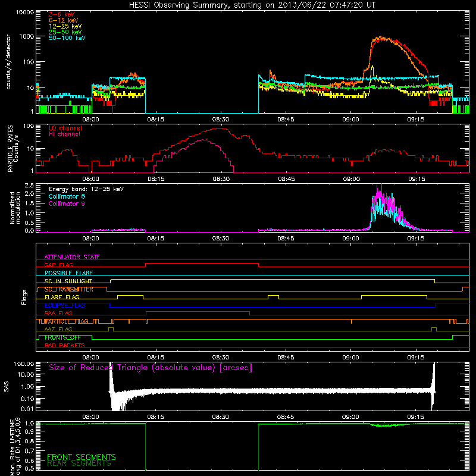
Task: Select the 6-12 keV legend label
Action: coord(64,20)
